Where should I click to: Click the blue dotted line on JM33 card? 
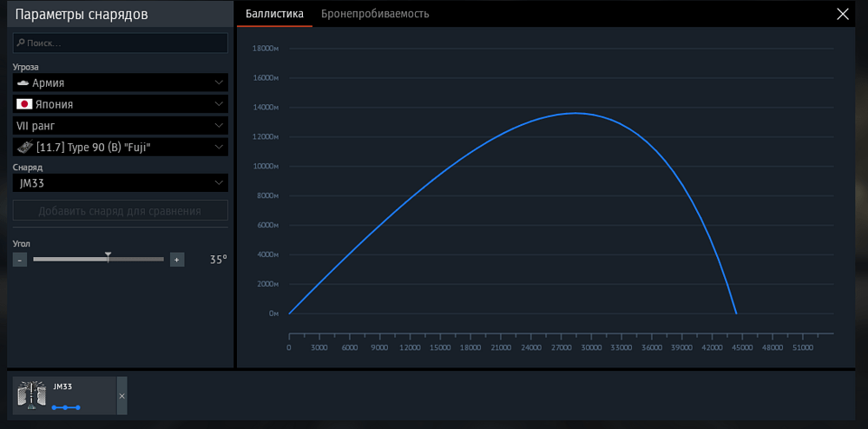pyautogui.click(x=66, y=406)
